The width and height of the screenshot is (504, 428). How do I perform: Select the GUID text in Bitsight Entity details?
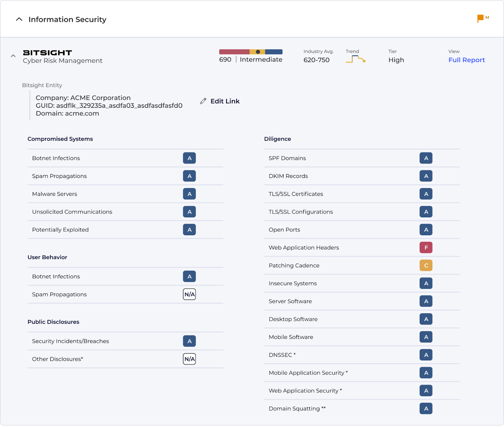(x=109, y=106)
